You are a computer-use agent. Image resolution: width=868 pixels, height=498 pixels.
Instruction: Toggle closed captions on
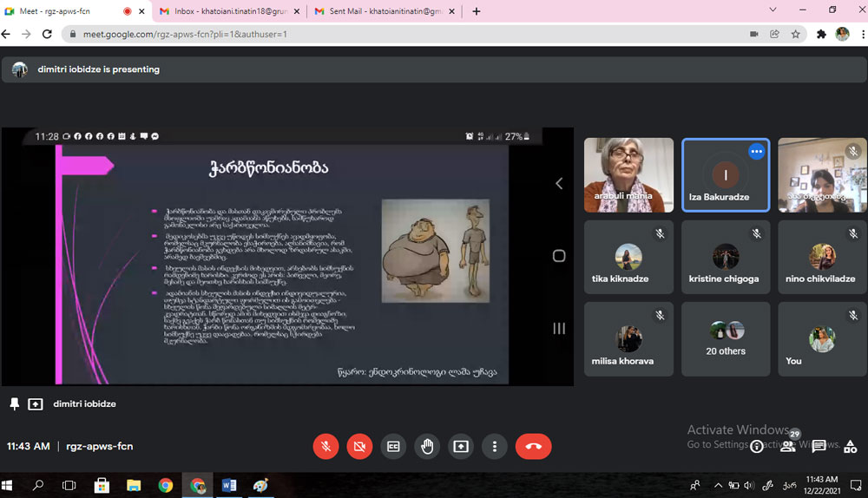pos(393,446)
